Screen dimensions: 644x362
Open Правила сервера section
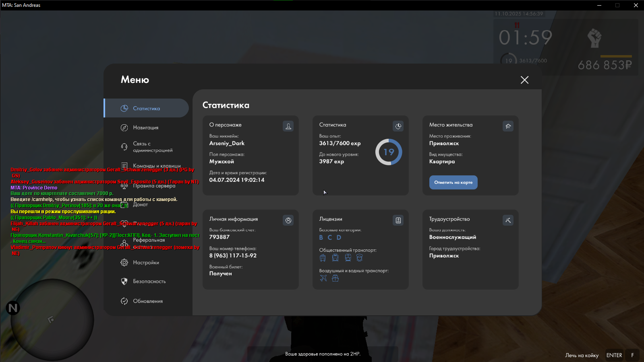coord(154,186)
